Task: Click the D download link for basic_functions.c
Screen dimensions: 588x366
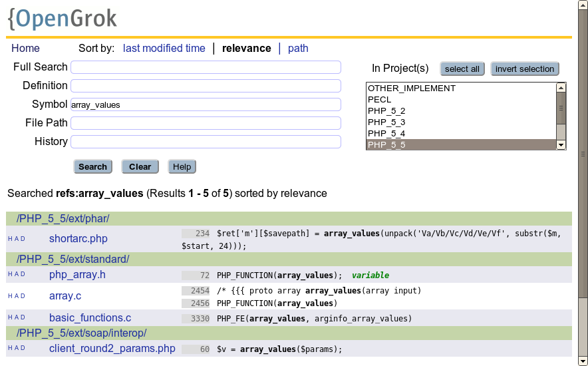Action: [x=23, y=317]
